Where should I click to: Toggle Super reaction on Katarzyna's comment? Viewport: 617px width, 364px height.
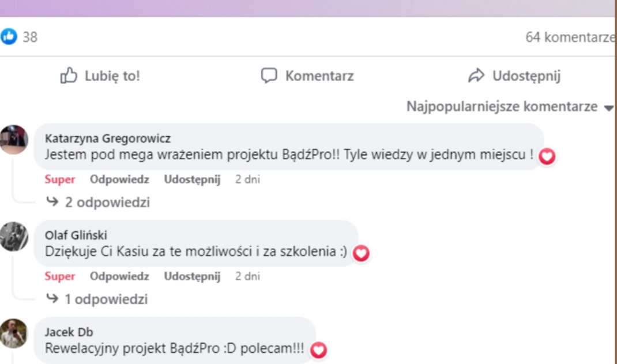[x=60, y=179]
